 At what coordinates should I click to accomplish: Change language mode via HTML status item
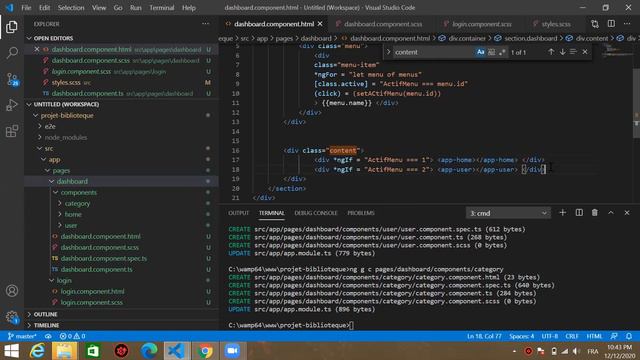(x=594, y=336)
